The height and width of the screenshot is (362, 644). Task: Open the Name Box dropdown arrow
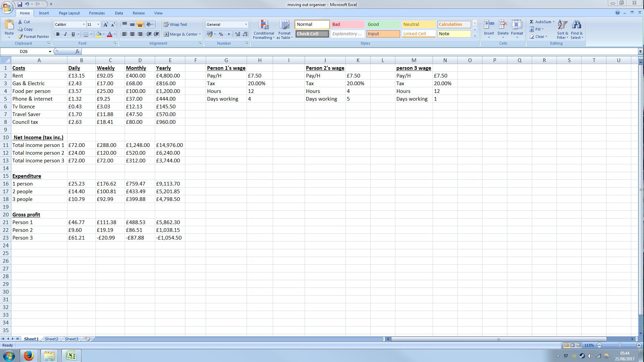coord(50,51)
